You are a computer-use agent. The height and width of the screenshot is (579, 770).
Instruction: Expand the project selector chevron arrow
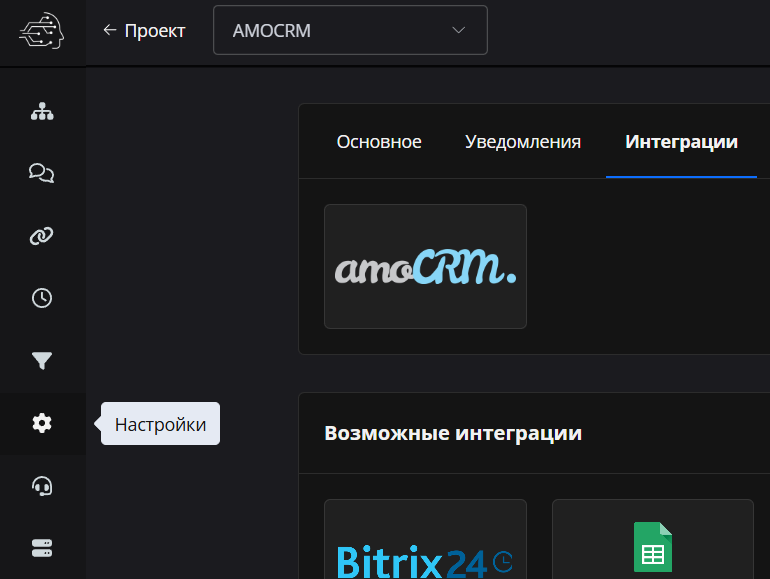pos(459,30)
